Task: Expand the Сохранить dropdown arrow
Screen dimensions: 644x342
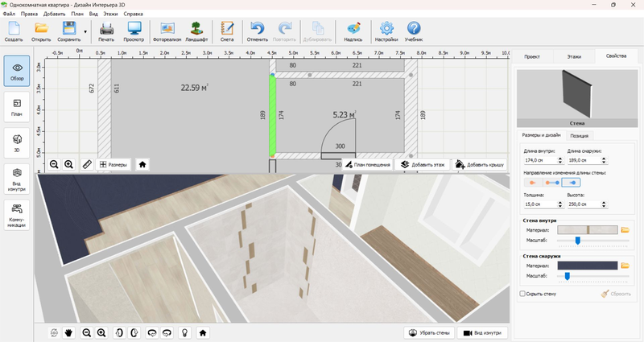Action: point(85,32)
